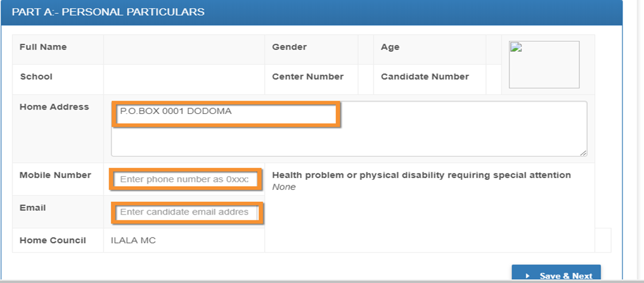
Task: Click the None health problem value
Action: point(283,187)
